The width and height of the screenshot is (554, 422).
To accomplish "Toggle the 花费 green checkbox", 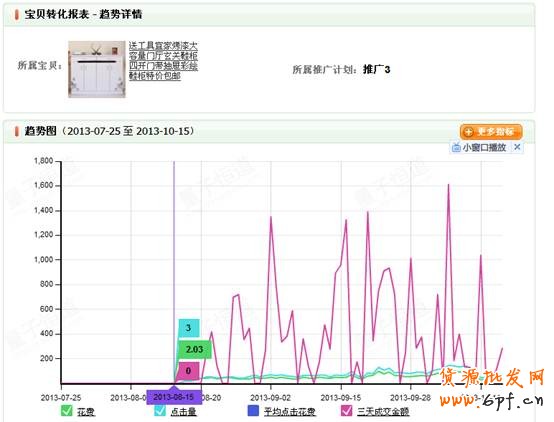I will point(66,410).
